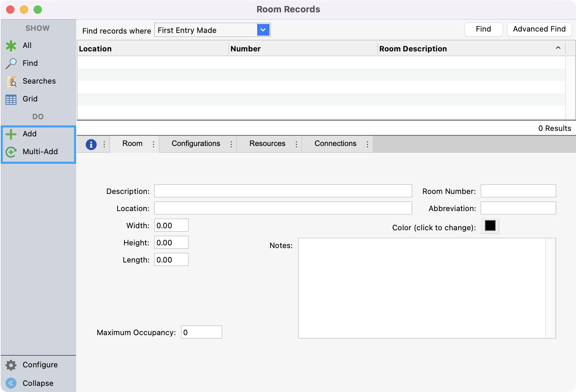The height and width of the screenshot is (392, 576).
Task: Click the green plus Add icon
Action: tap(11, 134)
